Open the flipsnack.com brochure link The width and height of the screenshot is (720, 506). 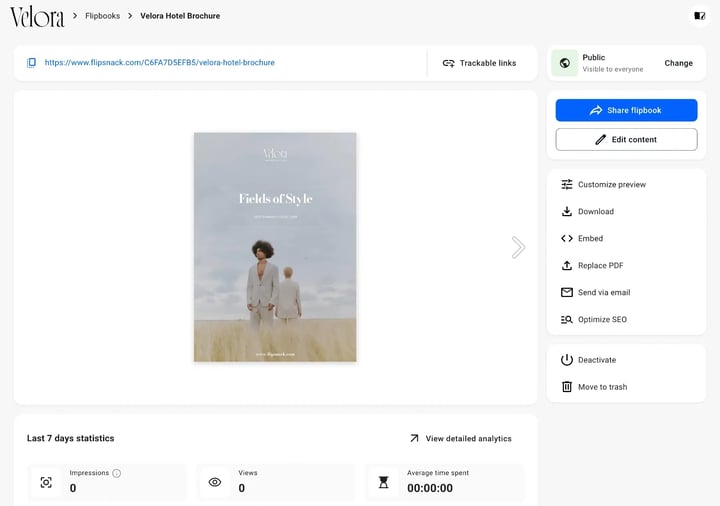pyautogui.click(x=159, y=62)
